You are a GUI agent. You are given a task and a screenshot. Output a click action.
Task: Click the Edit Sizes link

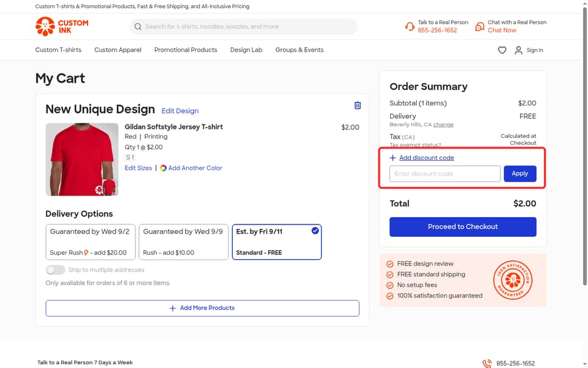click(x=138, y=168)
